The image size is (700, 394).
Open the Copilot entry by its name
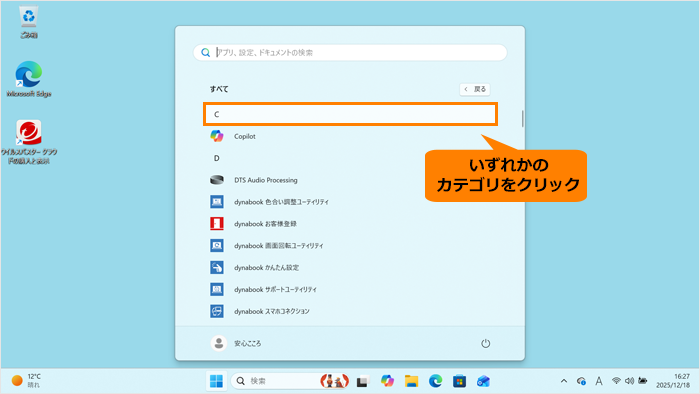click(245, 136)
